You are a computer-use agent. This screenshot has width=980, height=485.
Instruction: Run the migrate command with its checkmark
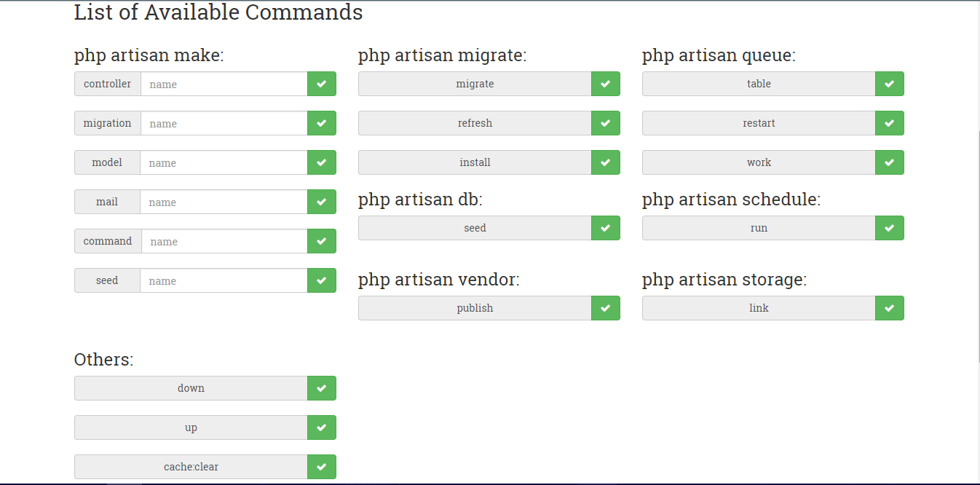pos(605,84)
